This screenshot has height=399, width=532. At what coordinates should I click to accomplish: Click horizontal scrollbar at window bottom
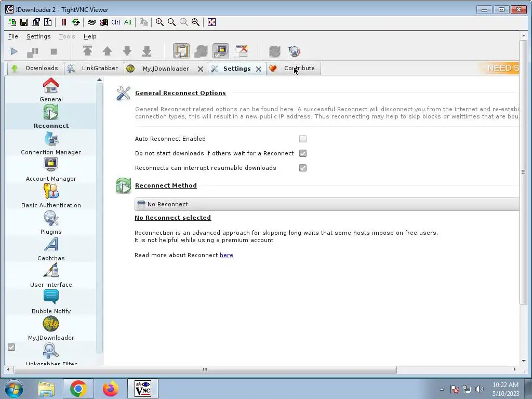pos(205,369)
